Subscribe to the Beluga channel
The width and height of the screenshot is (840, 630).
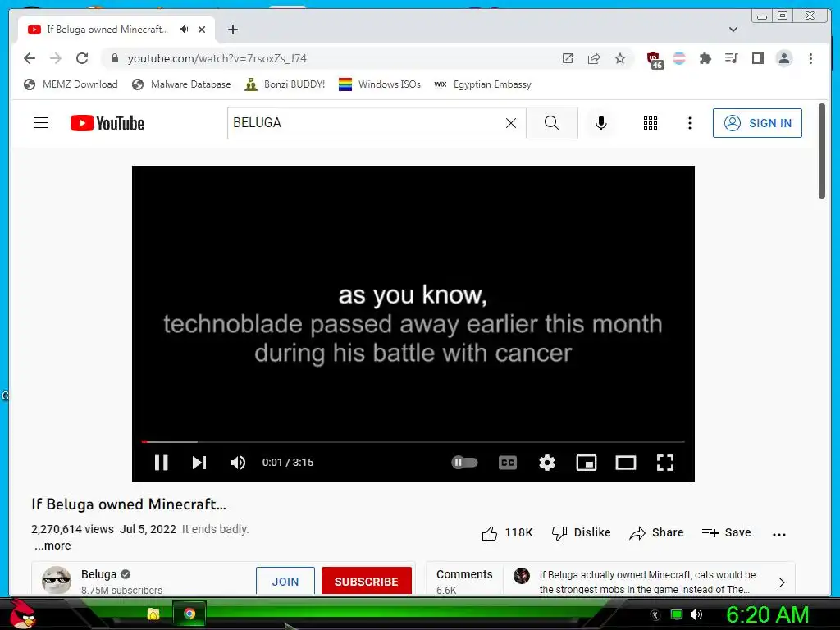click(367, 582)
